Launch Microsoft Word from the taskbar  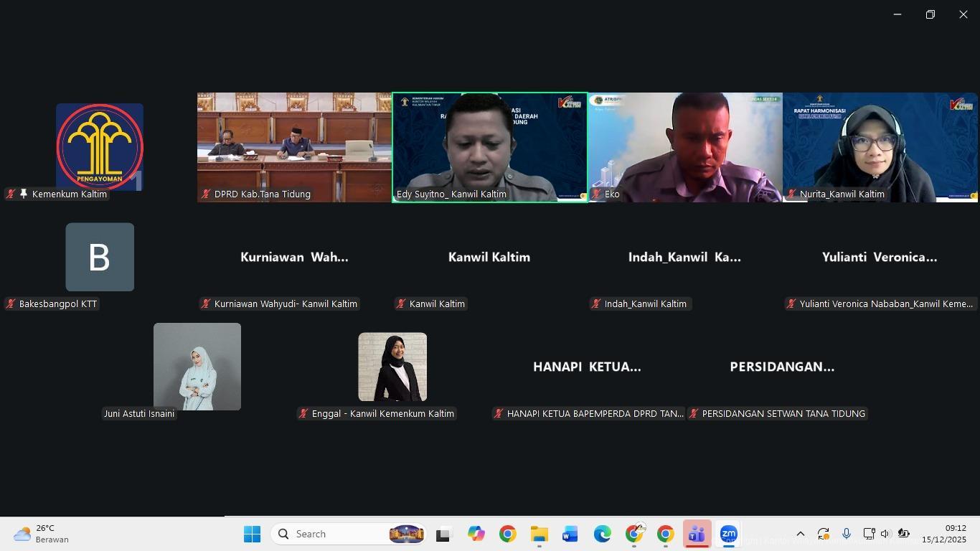(x=570, y=534)
